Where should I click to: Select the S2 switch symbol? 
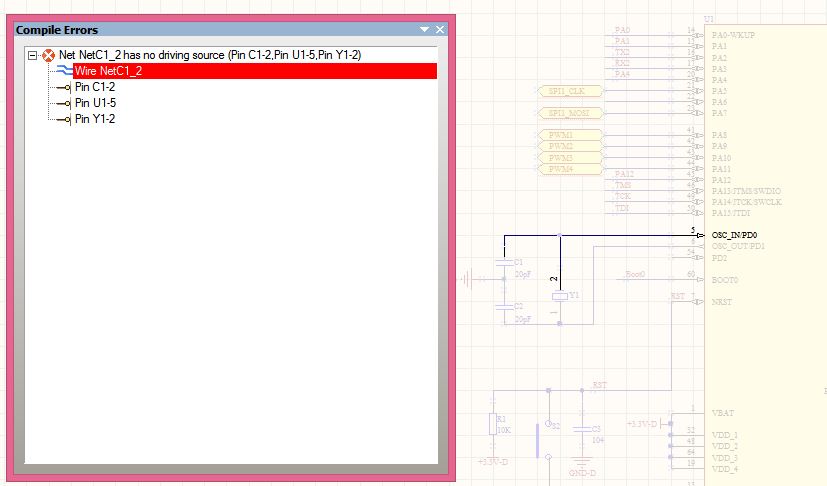[544, 440]
